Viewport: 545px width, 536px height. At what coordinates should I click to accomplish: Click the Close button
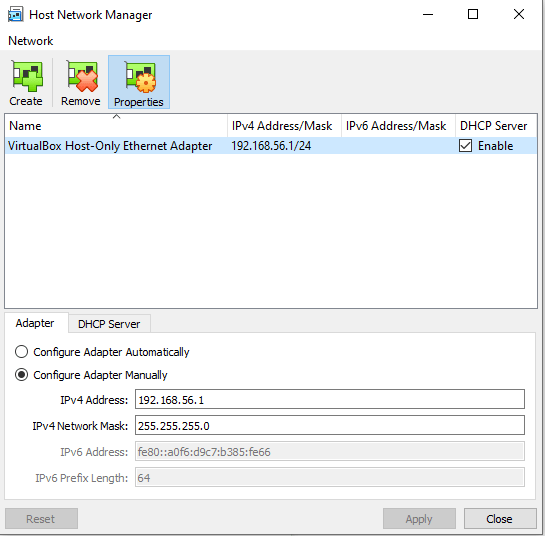tap(500, 519)
